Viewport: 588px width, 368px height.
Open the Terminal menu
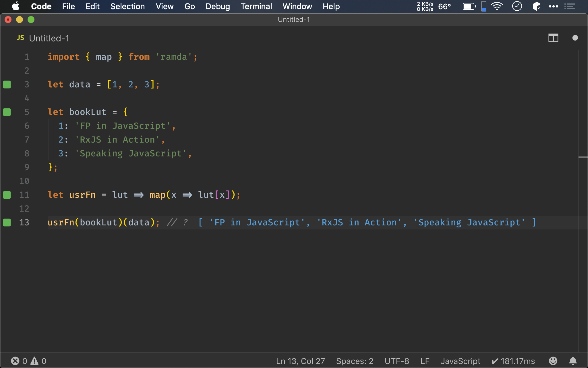(x=256, y=6)
